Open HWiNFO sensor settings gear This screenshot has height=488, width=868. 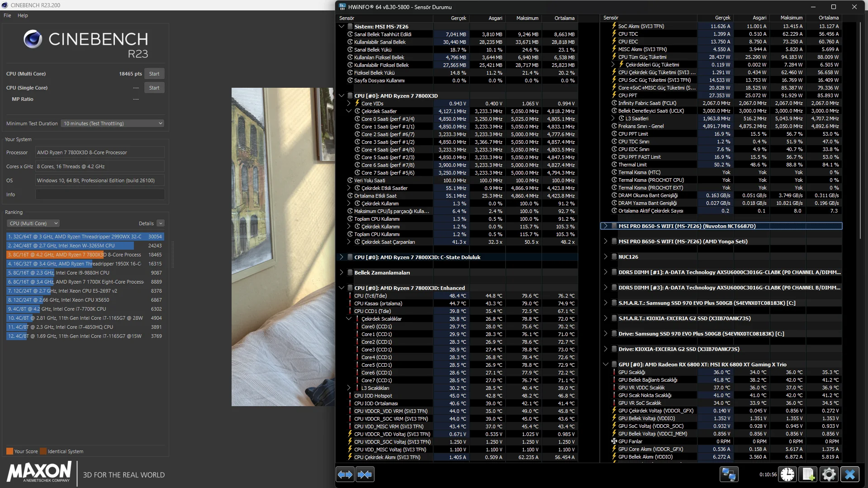pyautogui.click(x=829, y=474)
